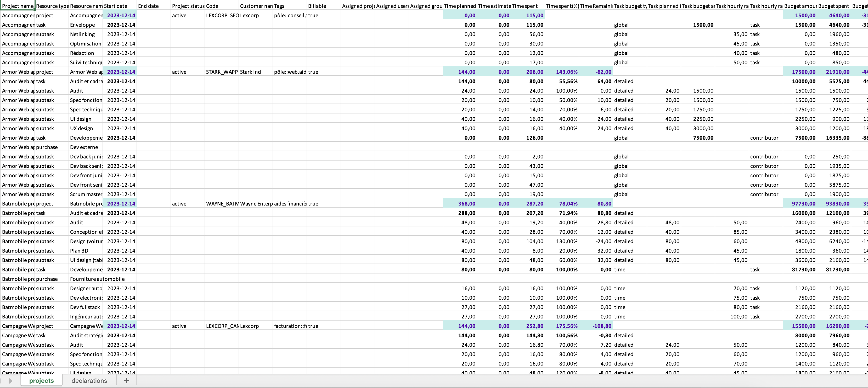Screen dimensions: 868x388
Task: Click the 130,00% time spent cell
Action: click(562, 241)
